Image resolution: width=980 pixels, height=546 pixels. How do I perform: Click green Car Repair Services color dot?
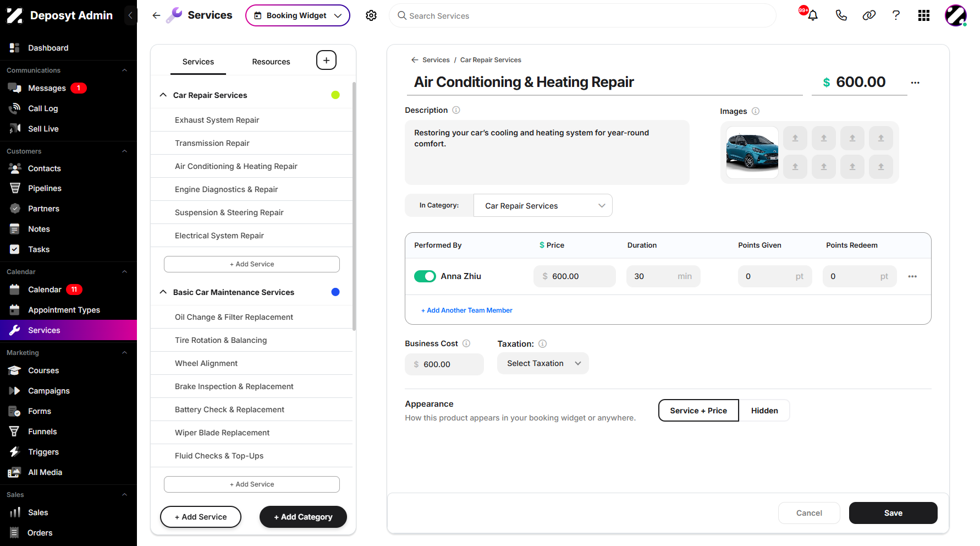tap(335, 95)
